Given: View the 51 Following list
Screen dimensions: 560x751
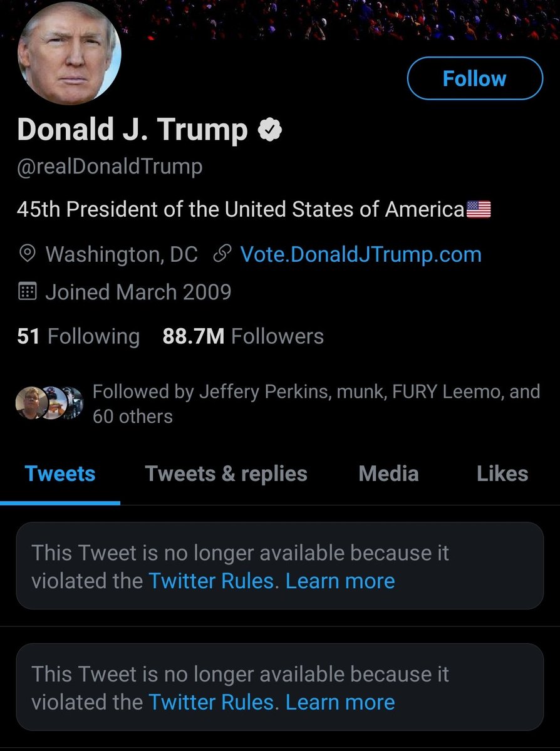Looking at the screenshot, I should (x=78, y=336).
